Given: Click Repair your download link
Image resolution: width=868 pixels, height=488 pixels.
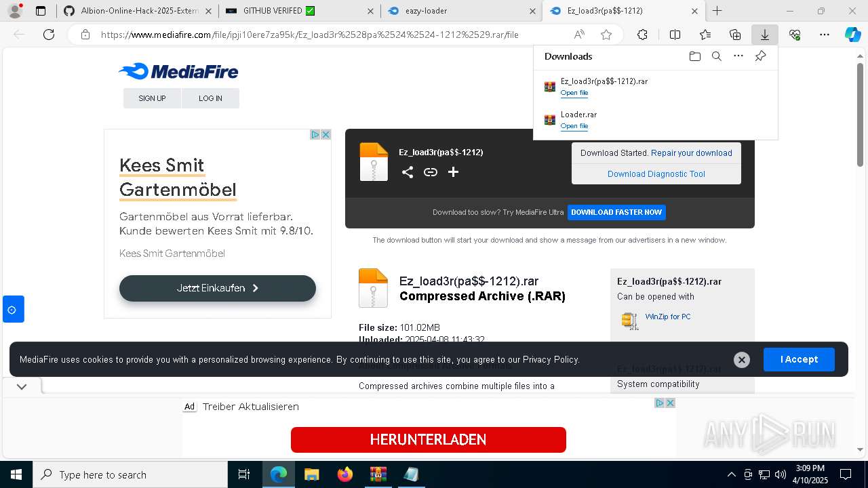Looking at the screenshot, I should [x=692, y=153].
